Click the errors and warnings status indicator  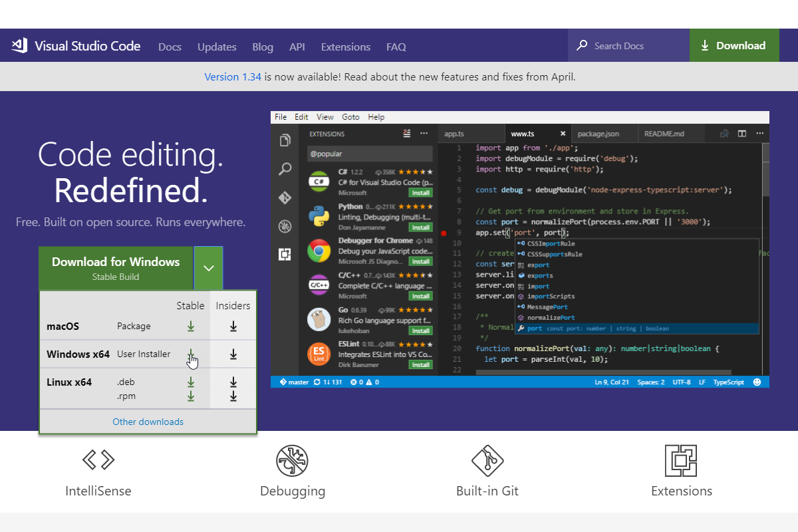click(364, 382)
